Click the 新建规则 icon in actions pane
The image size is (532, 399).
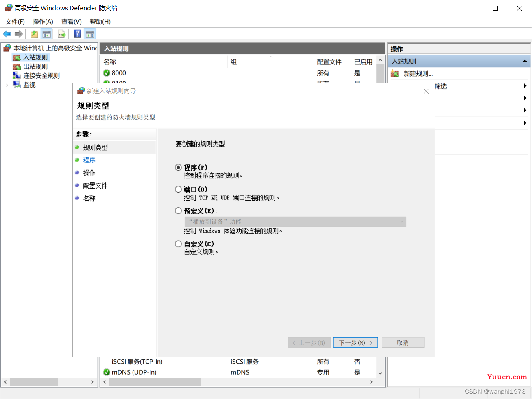pyautogui.click(x=395, y=74)
